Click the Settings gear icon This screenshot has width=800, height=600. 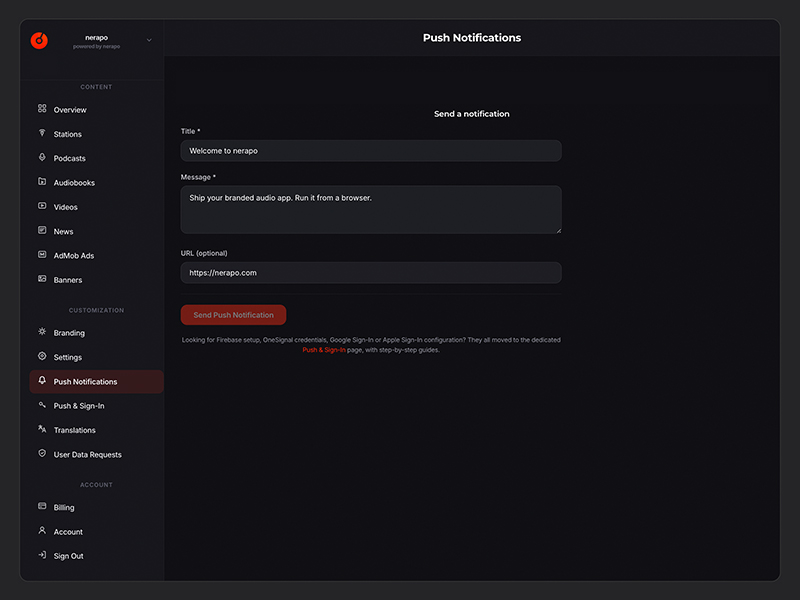[x=42, y=356]
